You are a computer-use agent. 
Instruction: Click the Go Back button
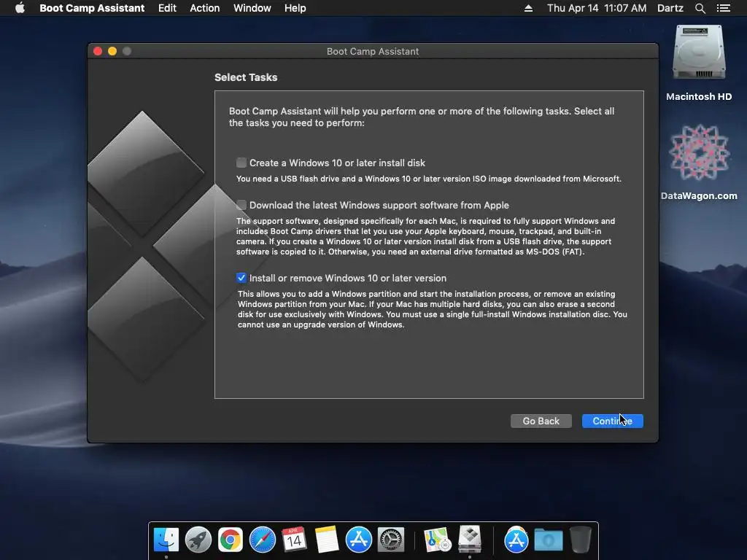(541, 421)
